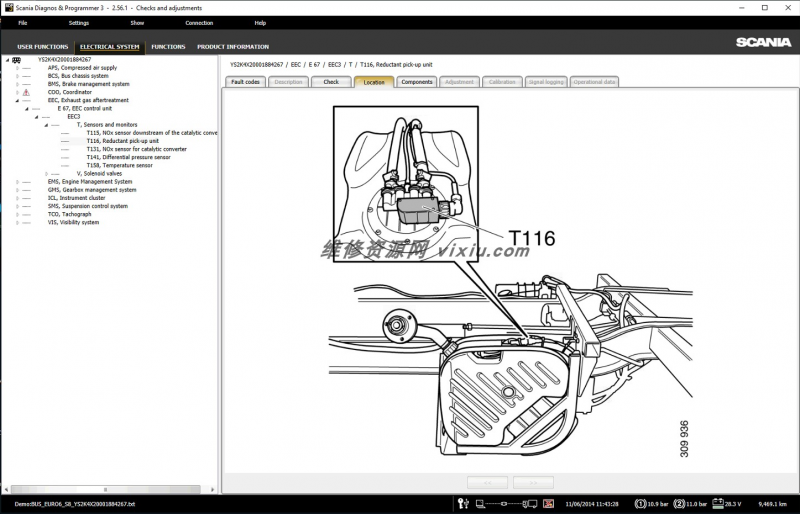Click the red crossed-out status icon in status bar
The width and height of the screenshot is (800, 514).
[x=548, y=504]
